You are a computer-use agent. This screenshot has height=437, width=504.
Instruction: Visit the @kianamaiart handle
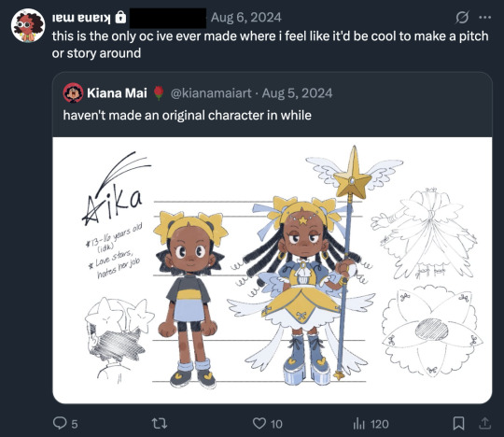pos(211,93)
